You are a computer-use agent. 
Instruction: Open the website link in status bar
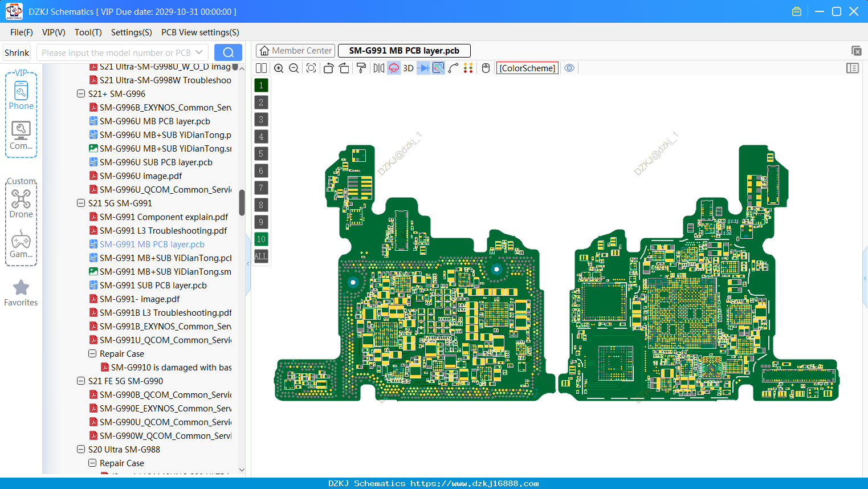[x=474, y=483]
